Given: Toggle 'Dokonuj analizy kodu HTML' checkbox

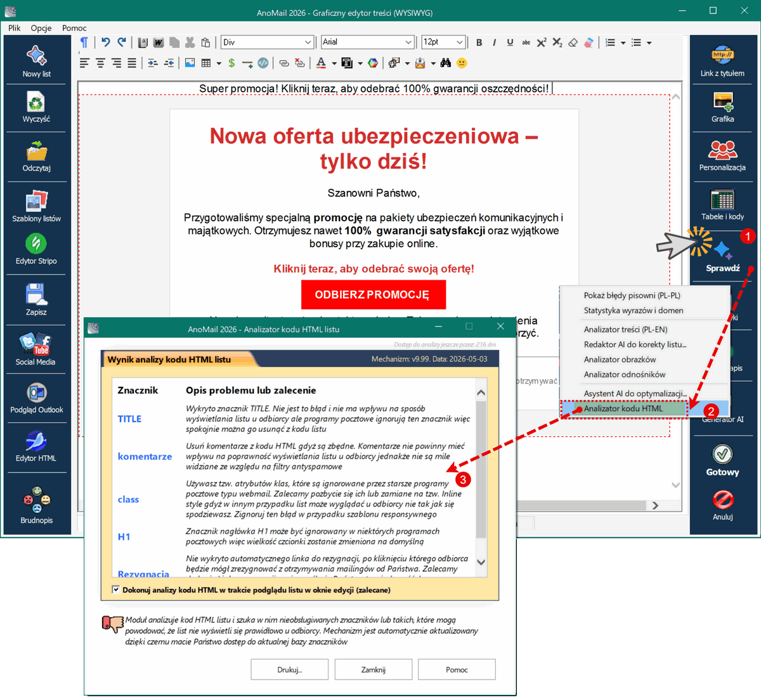Looking at the screenshot, I should [115, 590].
